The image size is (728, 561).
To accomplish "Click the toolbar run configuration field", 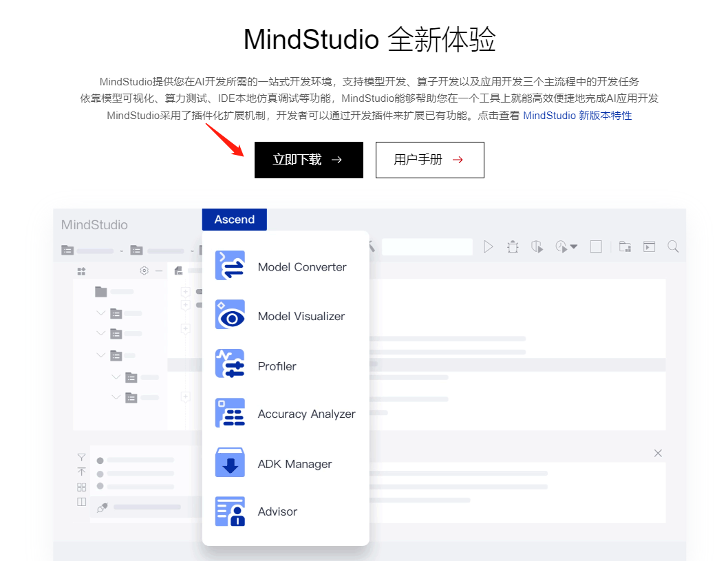I will click(427, 246).
